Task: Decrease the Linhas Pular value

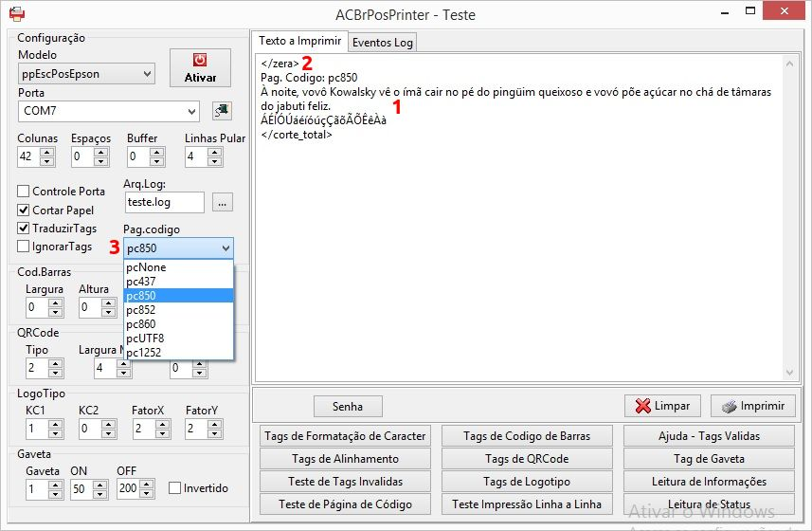Action: tap(215, 161)
